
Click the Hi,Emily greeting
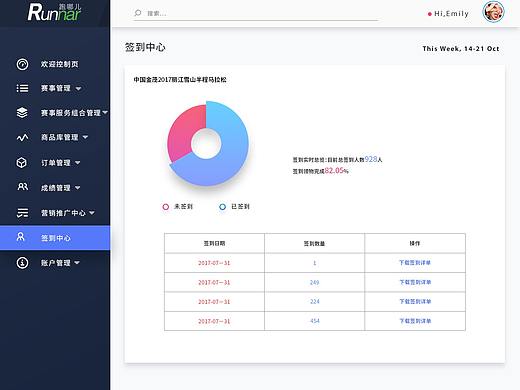point(451,14)
